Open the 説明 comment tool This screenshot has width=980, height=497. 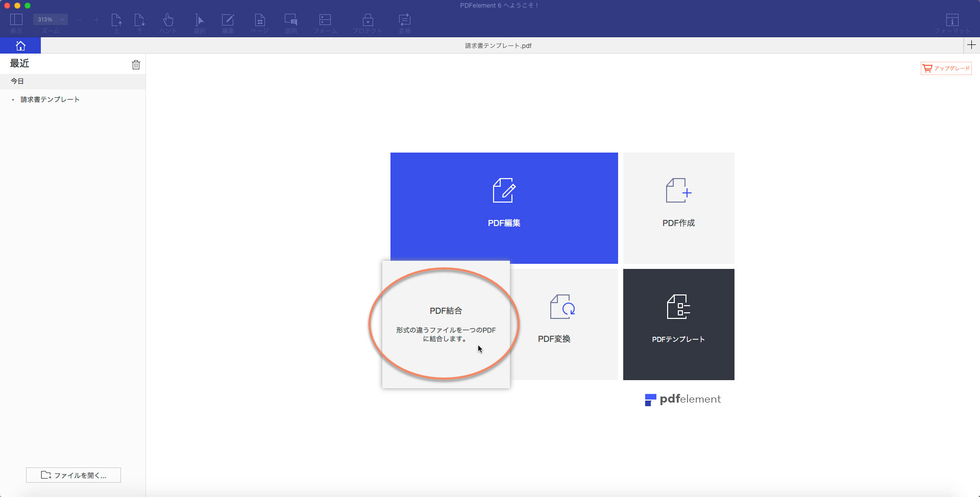click(291, 20)
